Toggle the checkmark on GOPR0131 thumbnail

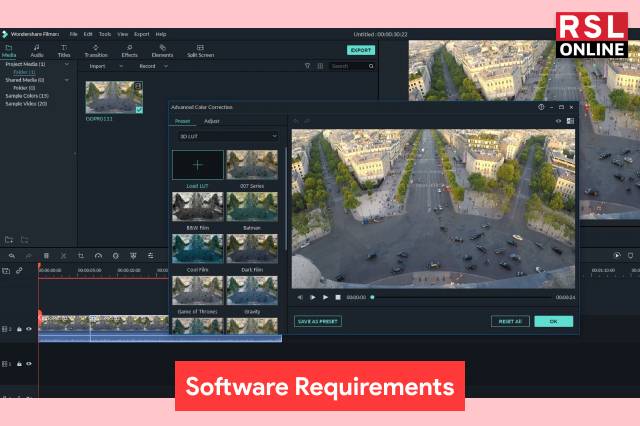coord(139,109)
